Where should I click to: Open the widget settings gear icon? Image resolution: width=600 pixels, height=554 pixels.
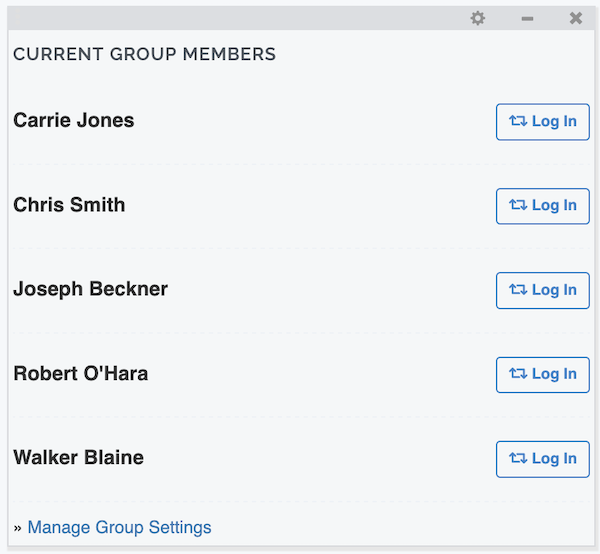pyautogui.click(x=478, y=18)
